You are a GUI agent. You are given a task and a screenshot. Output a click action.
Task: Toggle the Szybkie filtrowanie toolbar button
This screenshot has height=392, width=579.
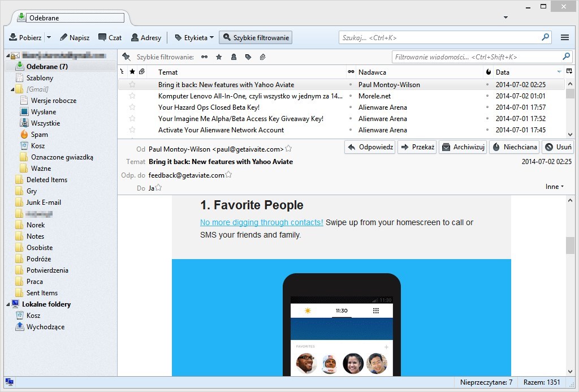(256, 37)
